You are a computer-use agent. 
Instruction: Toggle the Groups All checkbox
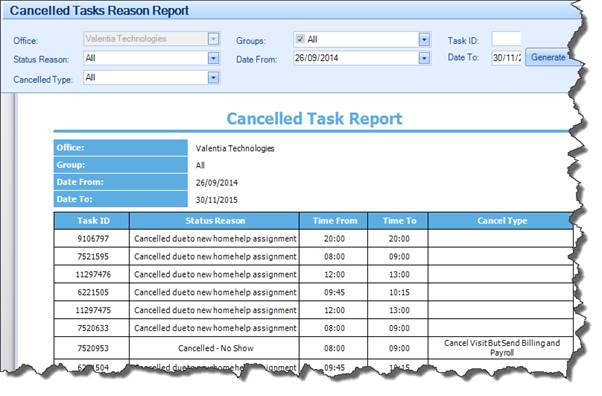300,39
